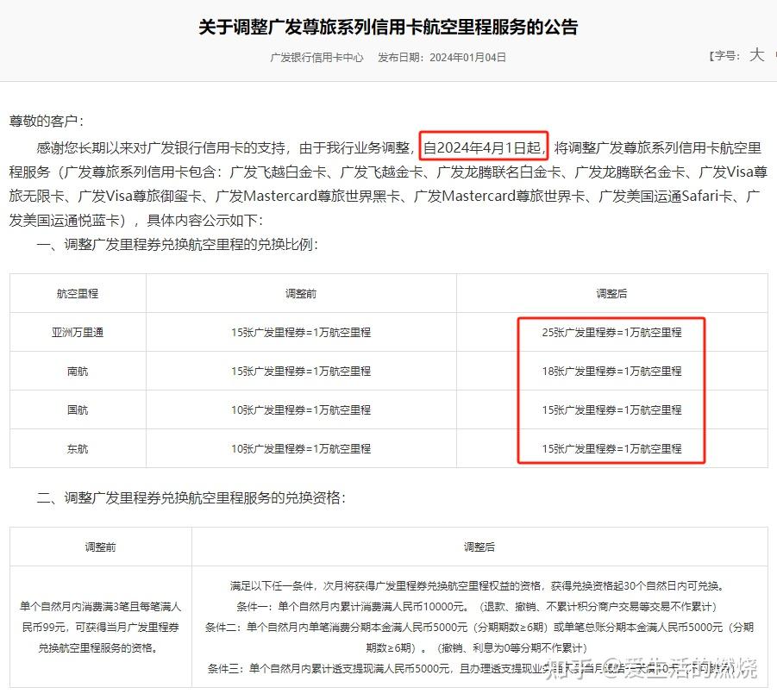
Task: Click the card list line mentioning "广发飞越白金卡"
Action: click(388, 172)
